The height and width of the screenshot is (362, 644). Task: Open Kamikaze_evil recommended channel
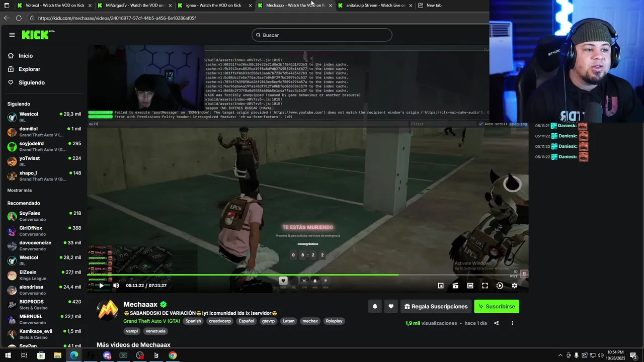click(x=44, y=334)
